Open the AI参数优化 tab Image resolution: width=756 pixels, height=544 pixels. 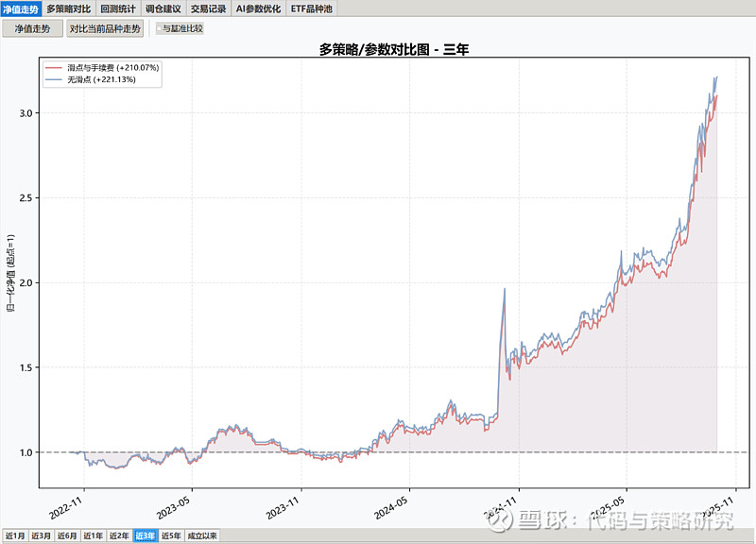(259, 8)
